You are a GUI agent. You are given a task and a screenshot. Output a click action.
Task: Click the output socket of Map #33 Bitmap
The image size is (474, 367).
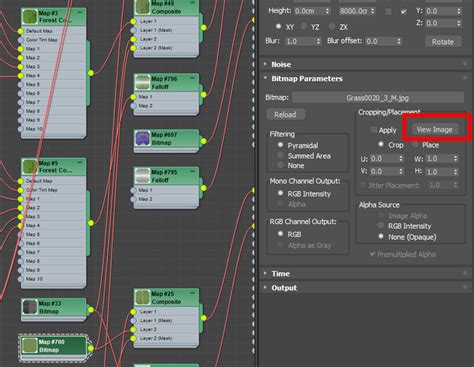[91, 310]
